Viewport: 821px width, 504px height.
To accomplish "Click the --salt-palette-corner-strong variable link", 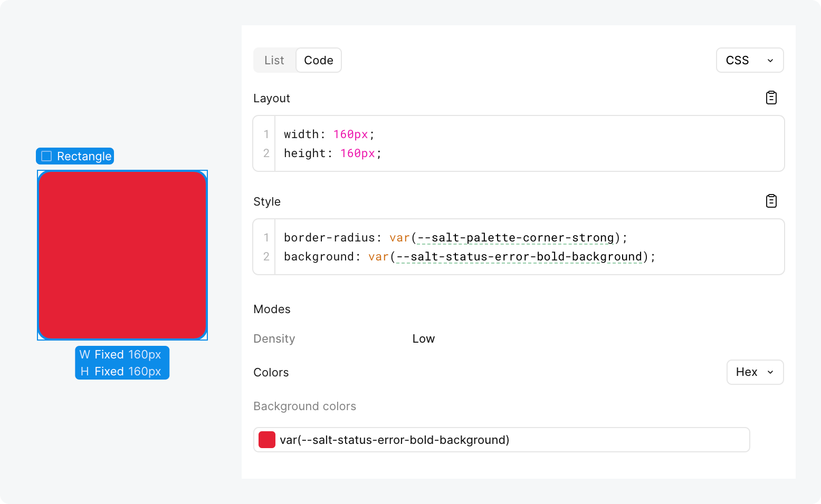I will click(515, 238).
